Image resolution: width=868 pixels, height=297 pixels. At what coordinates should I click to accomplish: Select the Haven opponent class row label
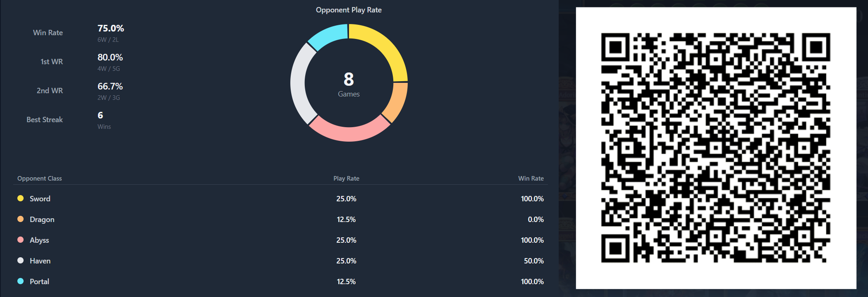tap(40, 261)
